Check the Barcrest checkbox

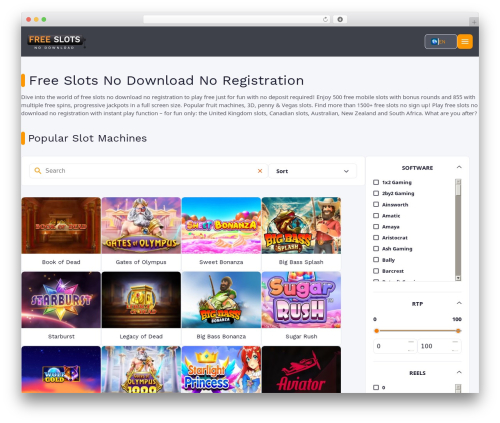click(x=376, y=271)
